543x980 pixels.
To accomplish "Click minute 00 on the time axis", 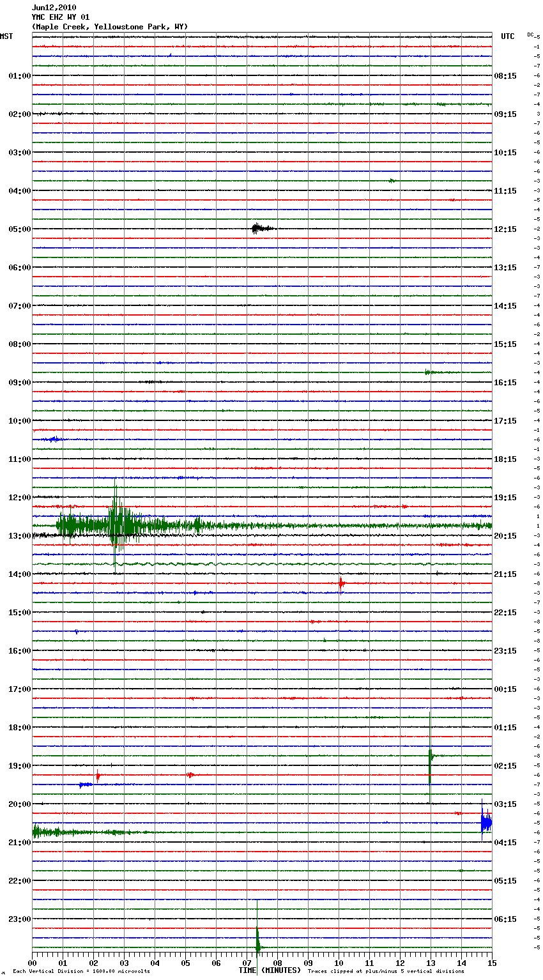I will click(32, 963).
